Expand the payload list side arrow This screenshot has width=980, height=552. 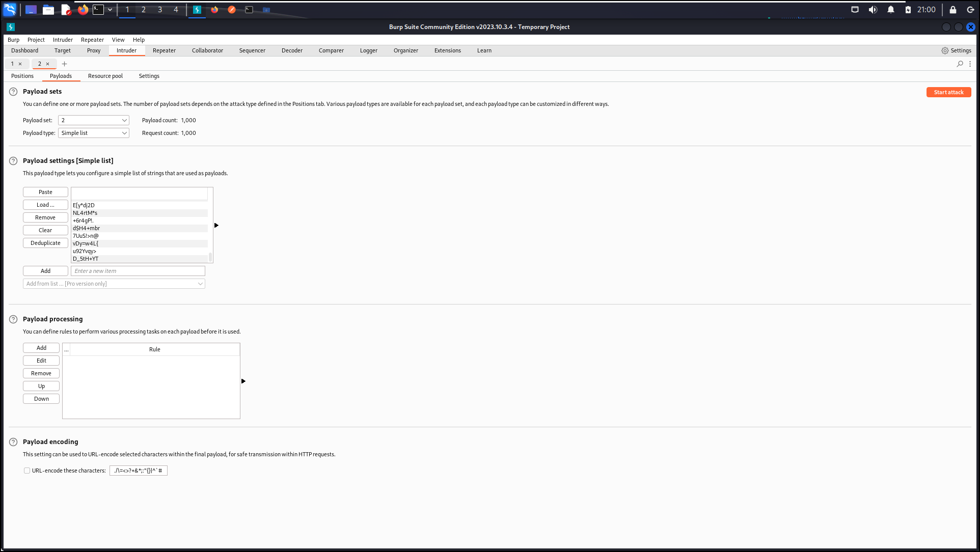pyautogui.click(x=216, y=225)
